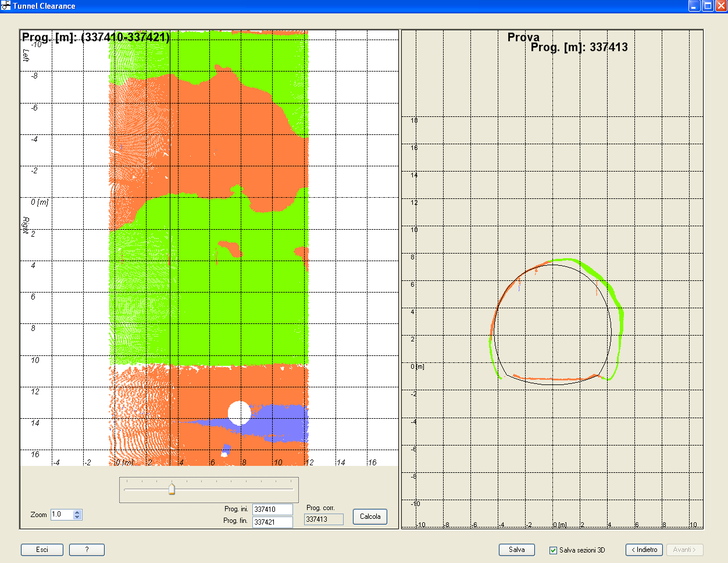
Task: Open help with the ? button
Action: [x=87, y=550]
